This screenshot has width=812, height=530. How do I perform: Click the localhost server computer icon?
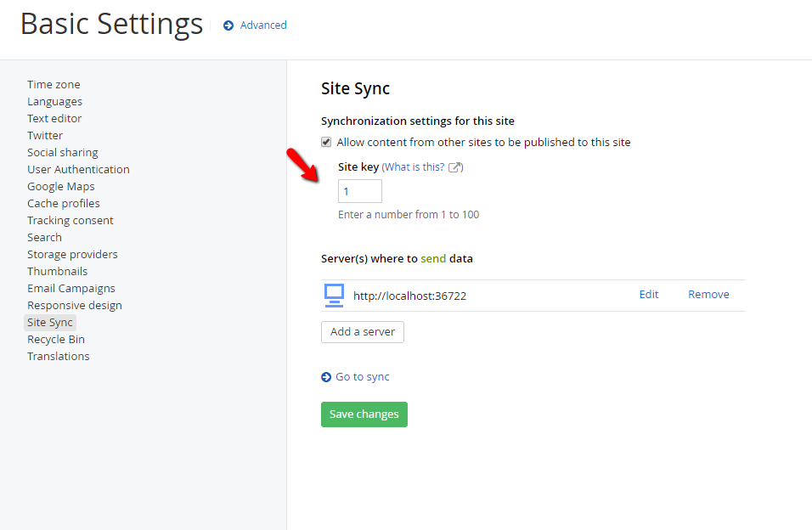334,296
